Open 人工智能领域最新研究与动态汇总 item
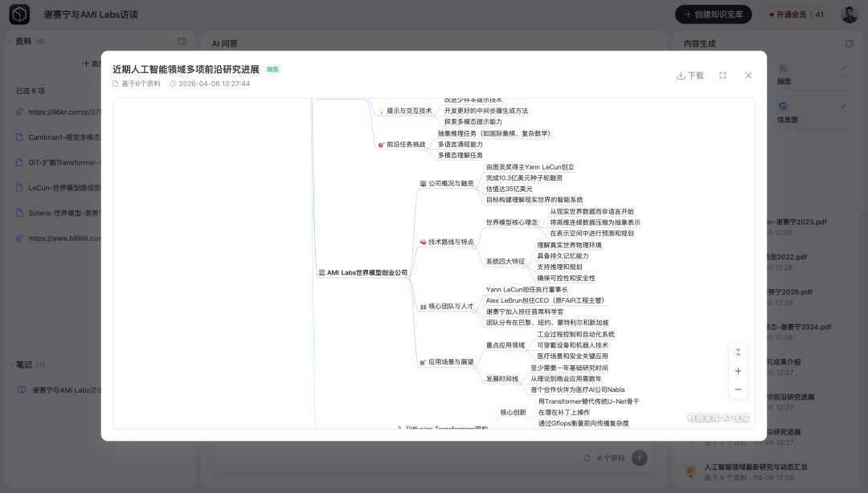Viewport: 868px width, 493px height. [x=755, y=467]
